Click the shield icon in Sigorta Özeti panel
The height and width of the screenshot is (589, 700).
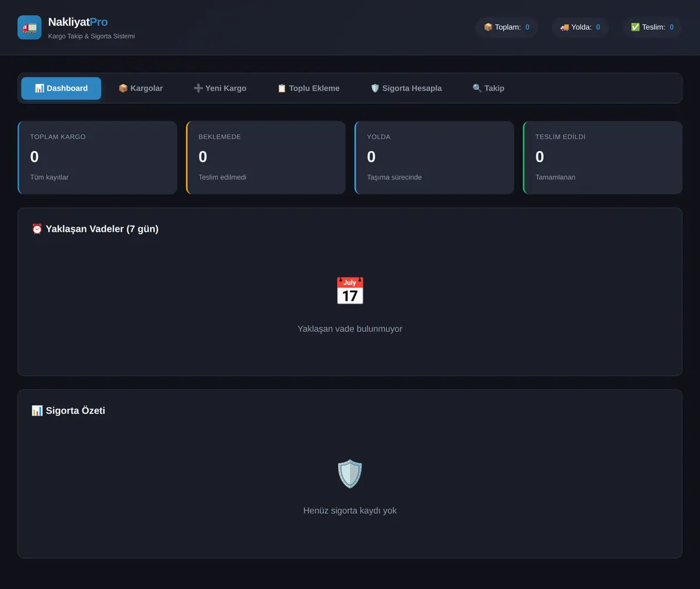[x=350, y=473]
